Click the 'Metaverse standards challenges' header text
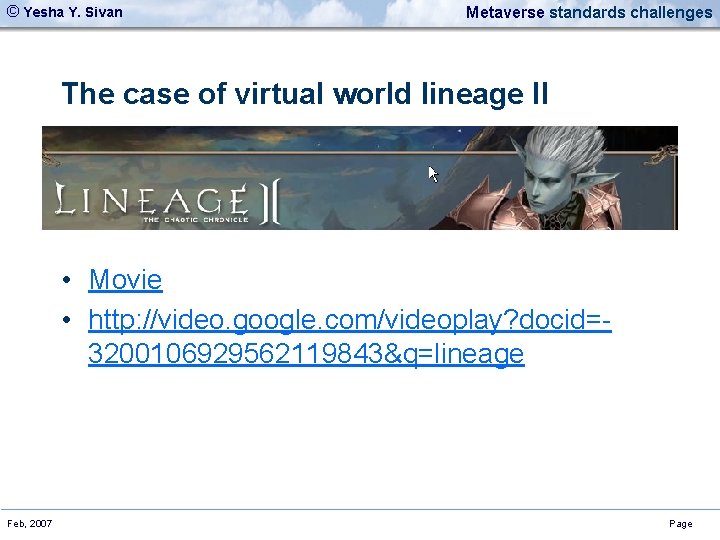The image size is (720, 540). pyautogui.click(x=589, y=12)
